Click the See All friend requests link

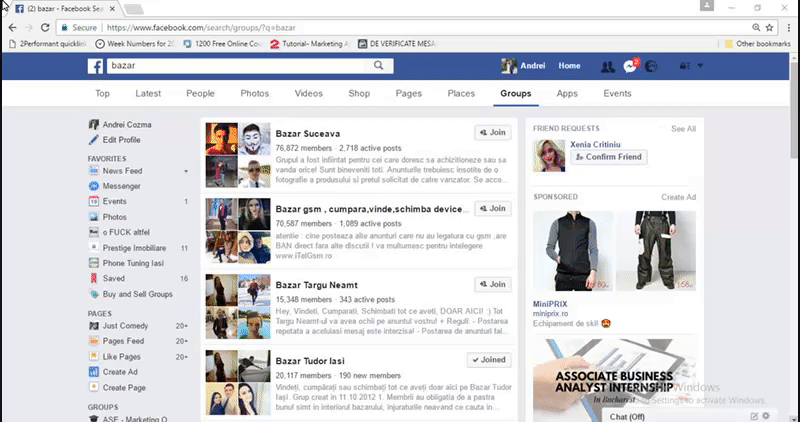(683, 129)
